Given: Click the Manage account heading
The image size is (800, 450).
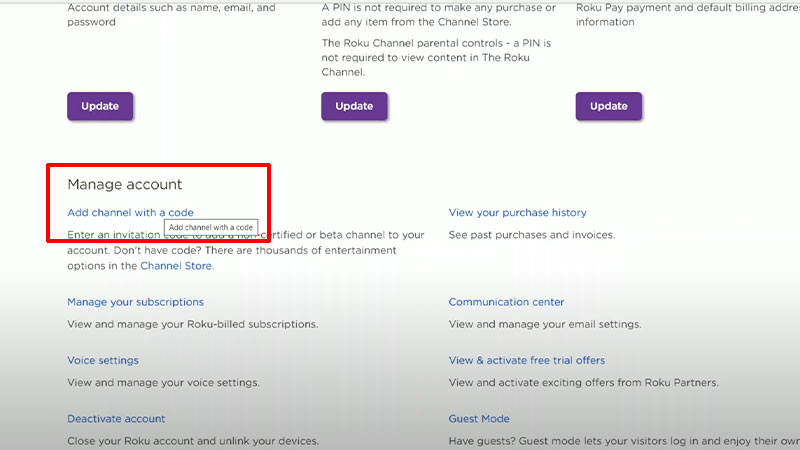Looking at the screenshot, I should tap(125, 185).
